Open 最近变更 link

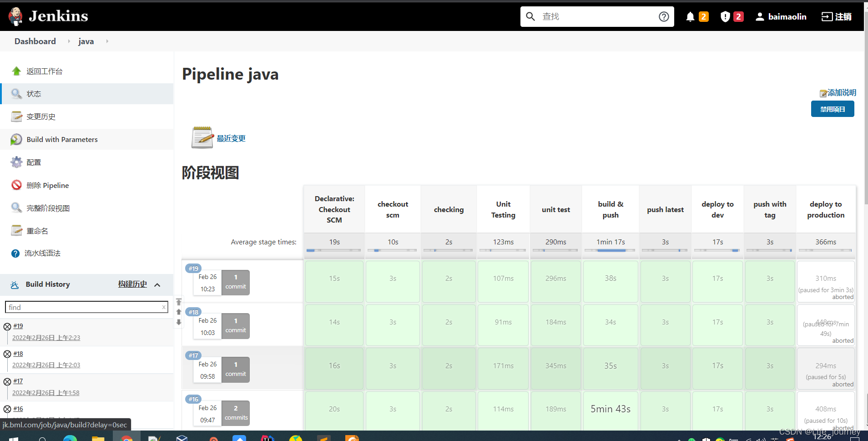pos(231,138)
